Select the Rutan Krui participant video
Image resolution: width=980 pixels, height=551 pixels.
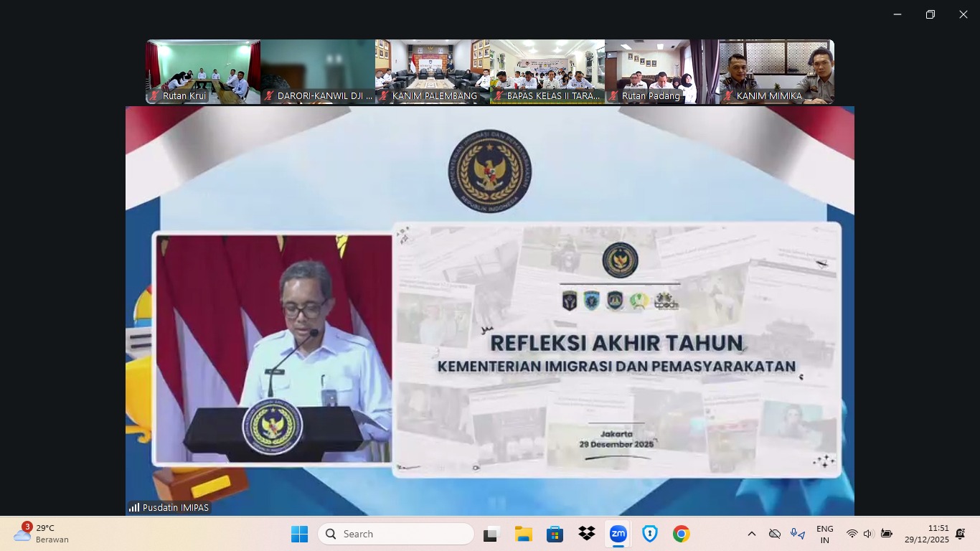[203, 72]
